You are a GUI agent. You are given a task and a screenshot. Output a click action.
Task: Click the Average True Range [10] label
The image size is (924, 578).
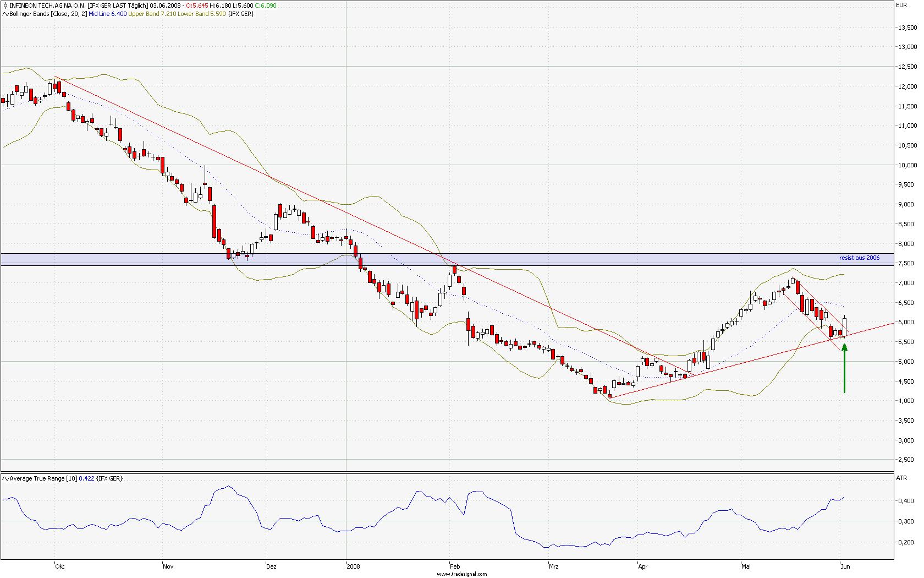coord(43,478)
